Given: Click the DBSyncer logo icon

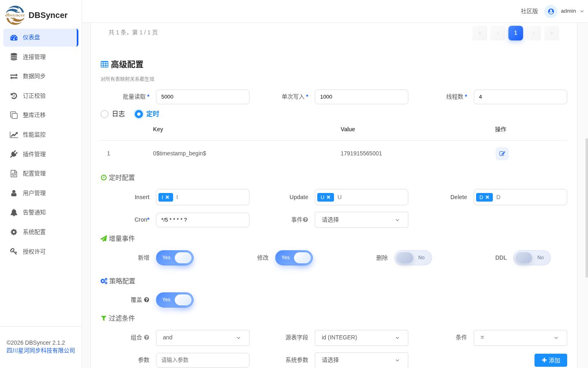Looking at the screenshot, I should [15, 15].
